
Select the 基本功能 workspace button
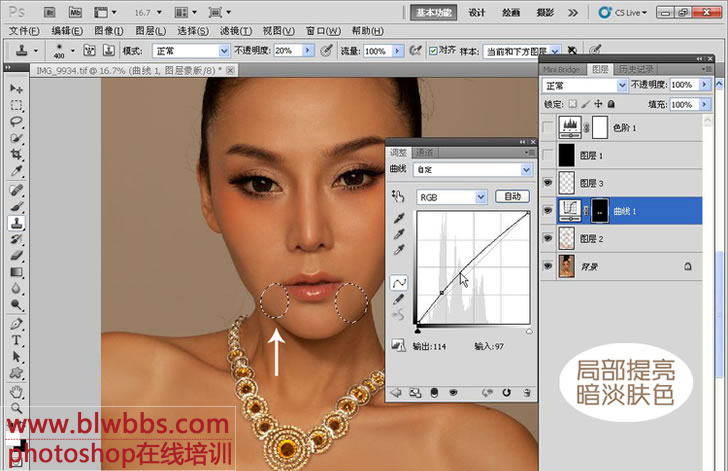point(434,13)
